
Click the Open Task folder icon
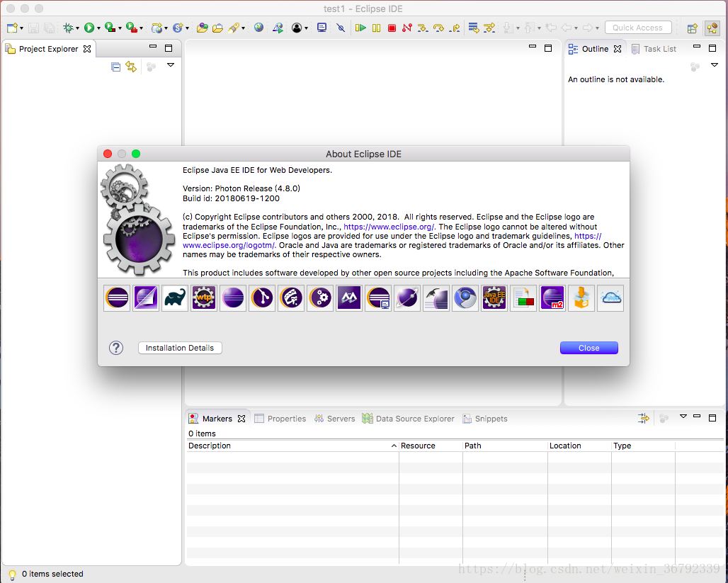pos(217,28)
